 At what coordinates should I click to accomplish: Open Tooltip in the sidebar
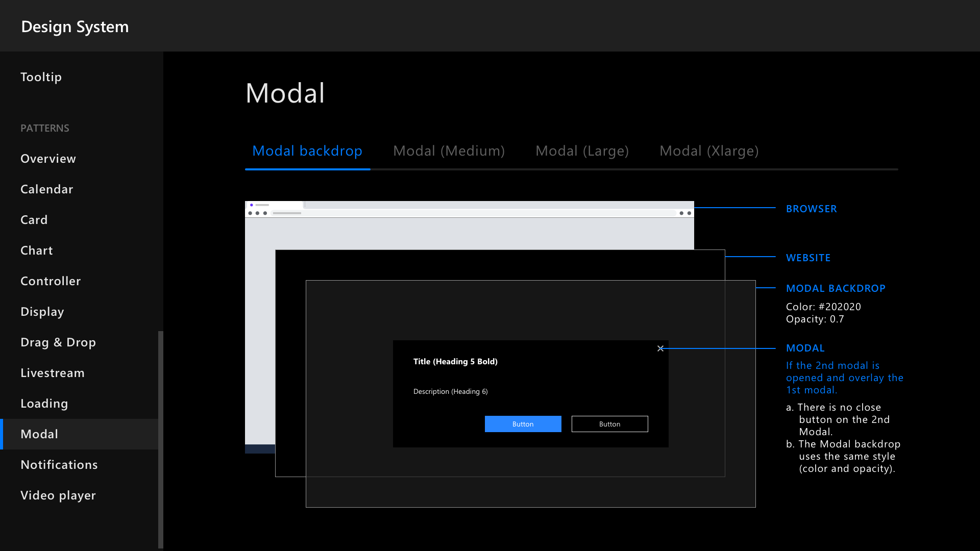click(x=41, y=77)
